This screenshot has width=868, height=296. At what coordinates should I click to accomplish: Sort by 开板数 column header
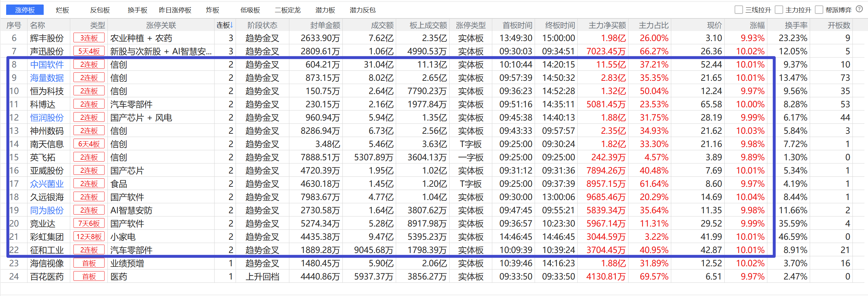(x=839, y=25)
